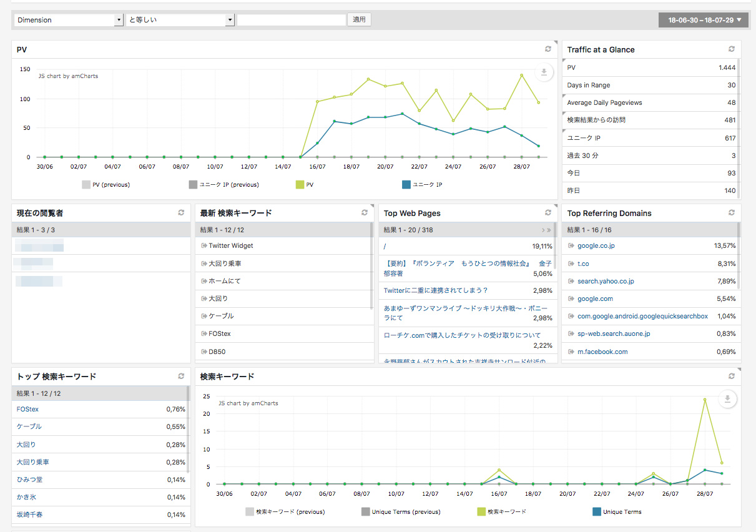756x532 pixels.
Task: Refresh the トップ 検索キーワード panel
Action: tap(181, 377)
